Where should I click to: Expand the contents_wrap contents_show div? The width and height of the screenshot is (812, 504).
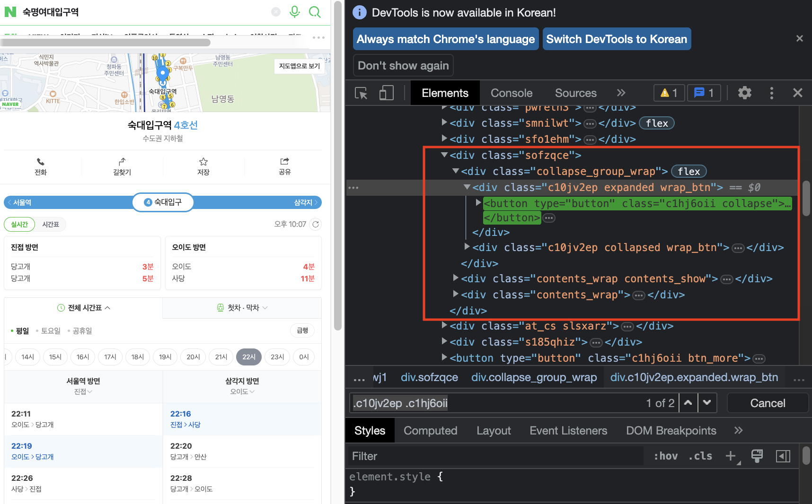(456, 278)
